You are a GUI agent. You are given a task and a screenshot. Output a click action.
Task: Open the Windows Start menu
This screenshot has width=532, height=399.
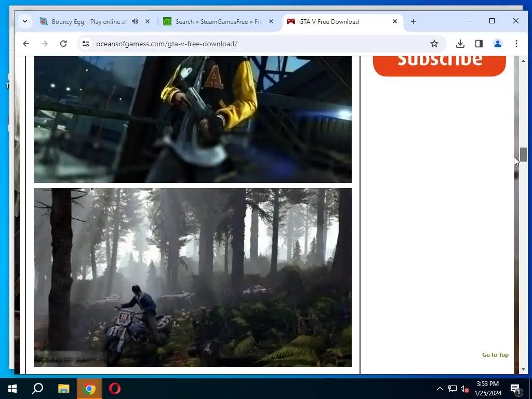click(12, 389)
